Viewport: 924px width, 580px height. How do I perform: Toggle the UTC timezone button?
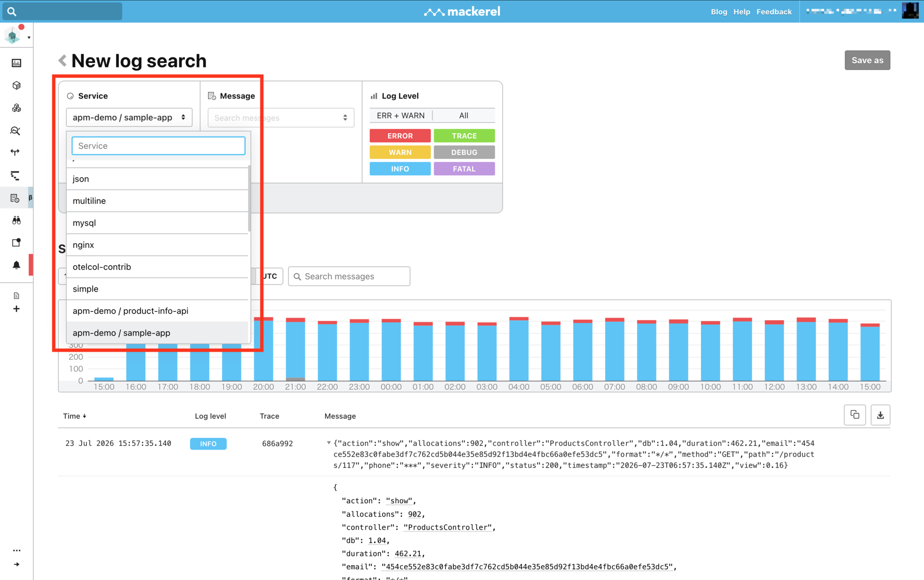270,276
